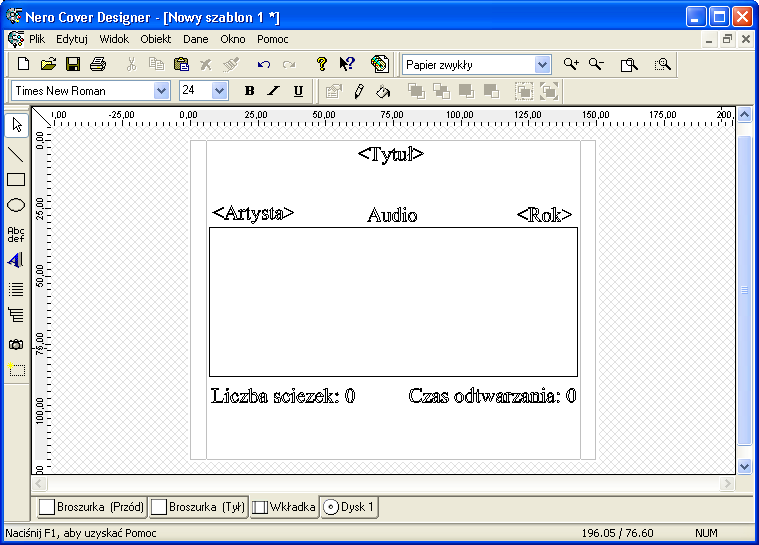Switch to Dysk 1 tab
Image resolution: width=759 pixels, height=545 pixels.
pos(349,507)
